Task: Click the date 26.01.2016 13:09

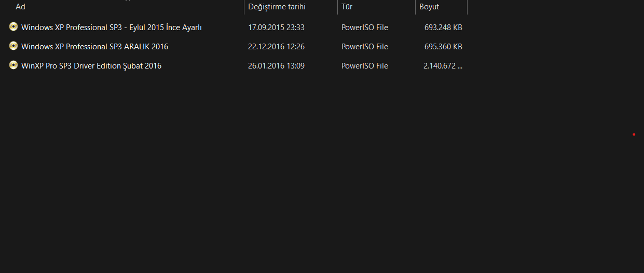Action: coord(276,66)
